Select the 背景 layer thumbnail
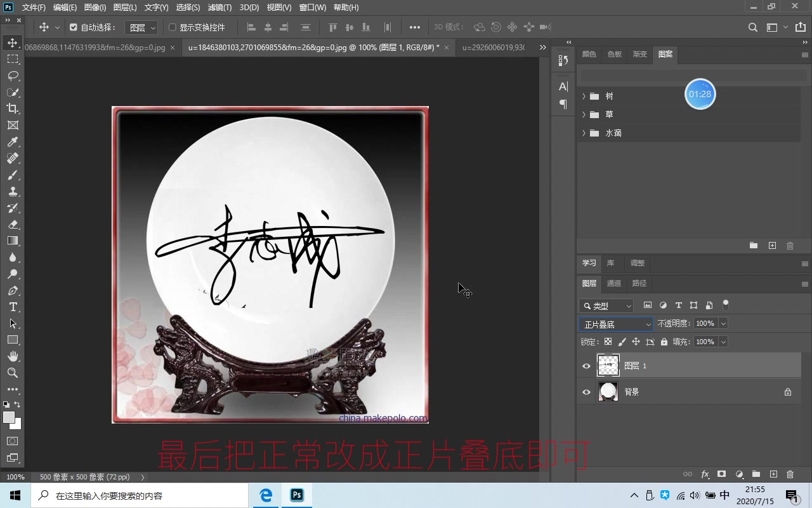Viewport: 812px width, 508px height. point(608,392)
